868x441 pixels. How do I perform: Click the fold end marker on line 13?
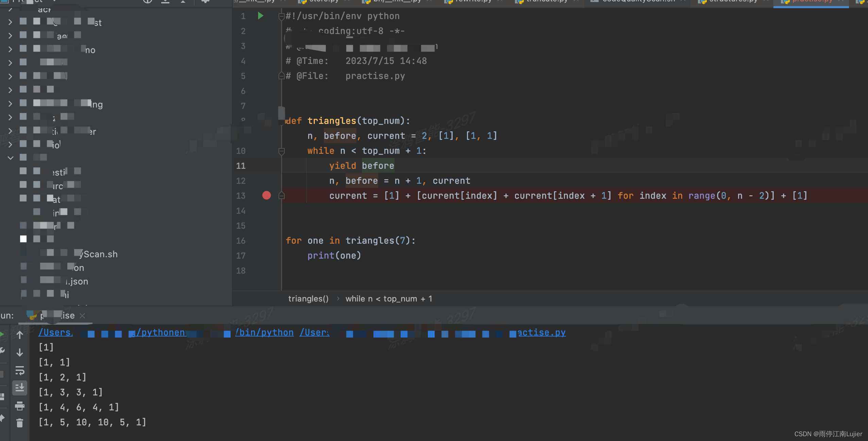coord(281,196)
